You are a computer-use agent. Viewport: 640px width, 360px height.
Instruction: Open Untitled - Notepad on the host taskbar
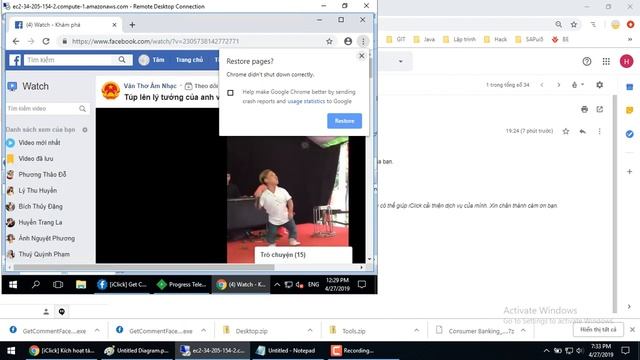[286, 351]
